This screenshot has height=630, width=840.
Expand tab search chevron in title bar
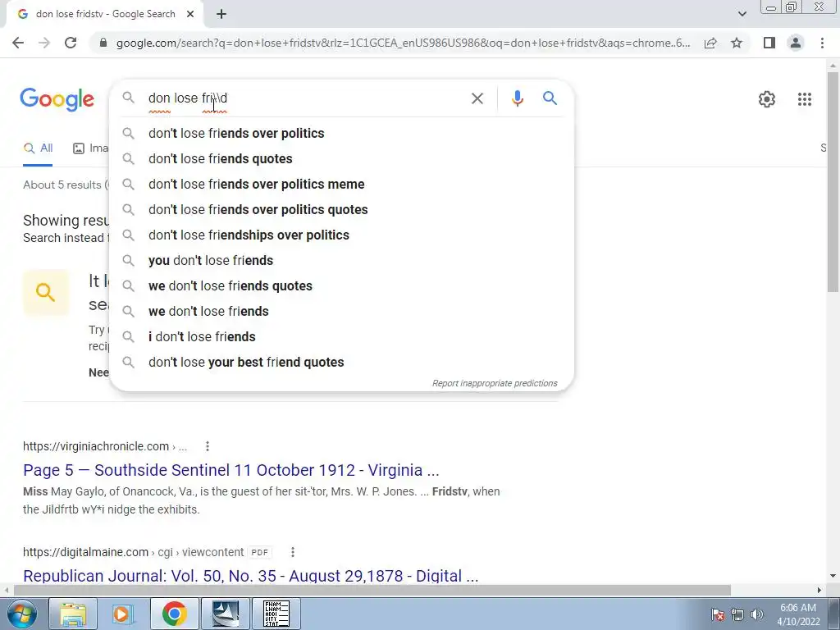(x=742, y=14)
